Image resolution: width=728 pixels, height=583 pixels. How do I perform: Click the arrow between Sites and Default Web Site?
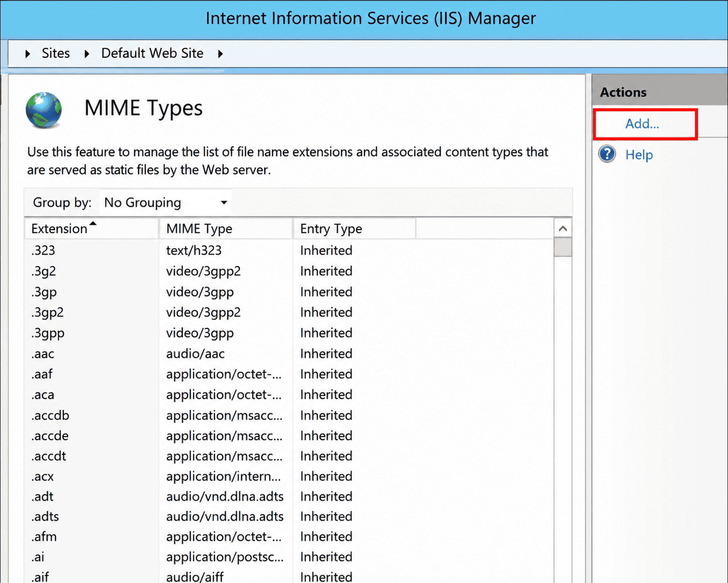point(87,54)
